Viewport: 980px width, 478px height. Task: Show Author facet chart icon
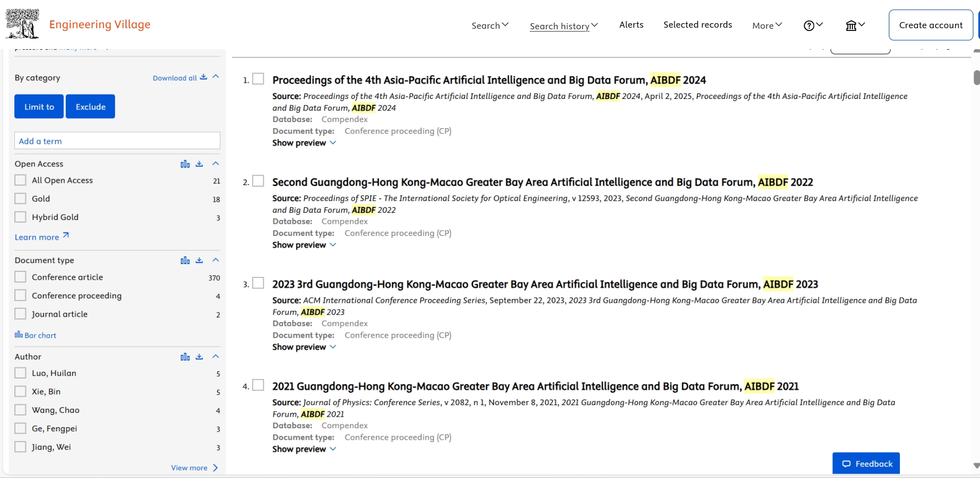[185, 356]
